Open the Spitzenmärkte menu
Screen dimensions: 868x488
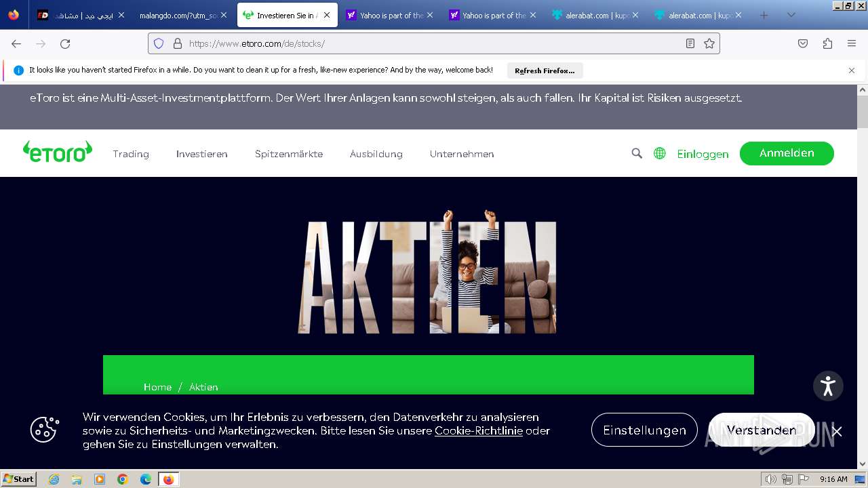[x=289, y=154]
